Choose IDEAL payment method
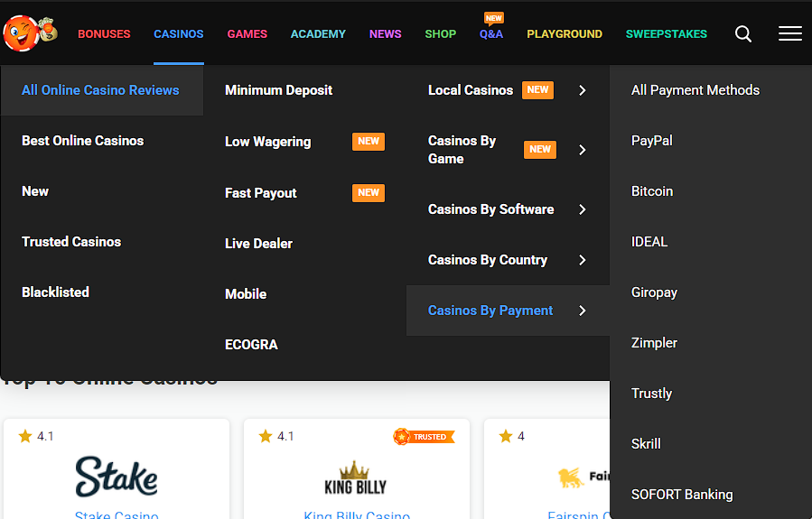This screenshot has width=812, height=519. (649, 242)
